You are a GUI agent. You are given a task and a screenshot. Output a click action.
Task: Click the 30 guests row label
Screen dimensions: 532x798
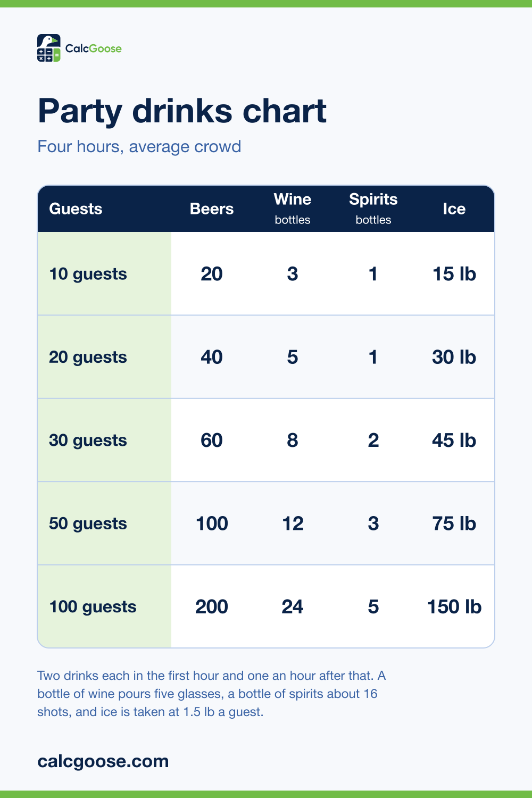[x=88, y=440]
